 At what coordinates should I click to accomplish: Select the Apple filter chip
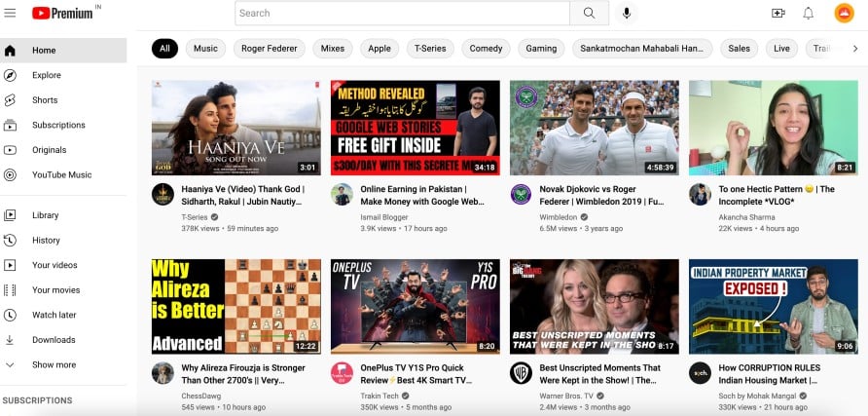[380, 49]
